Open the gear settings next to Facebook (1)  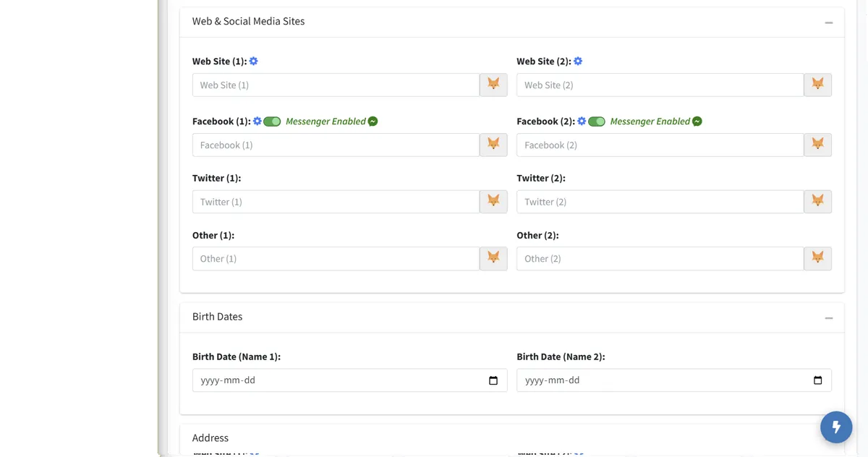pyautogui.click(x=257, y=121)
